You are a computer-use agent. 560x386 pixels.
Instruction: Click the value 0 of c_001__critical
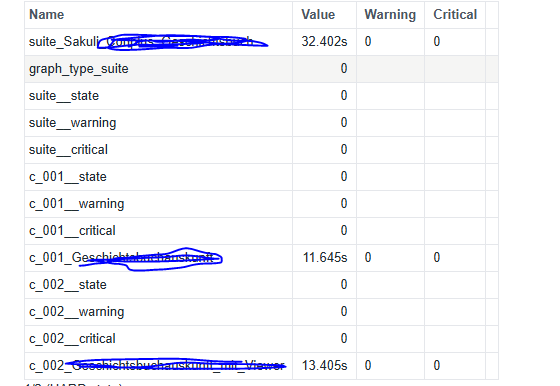pos(344,231)
